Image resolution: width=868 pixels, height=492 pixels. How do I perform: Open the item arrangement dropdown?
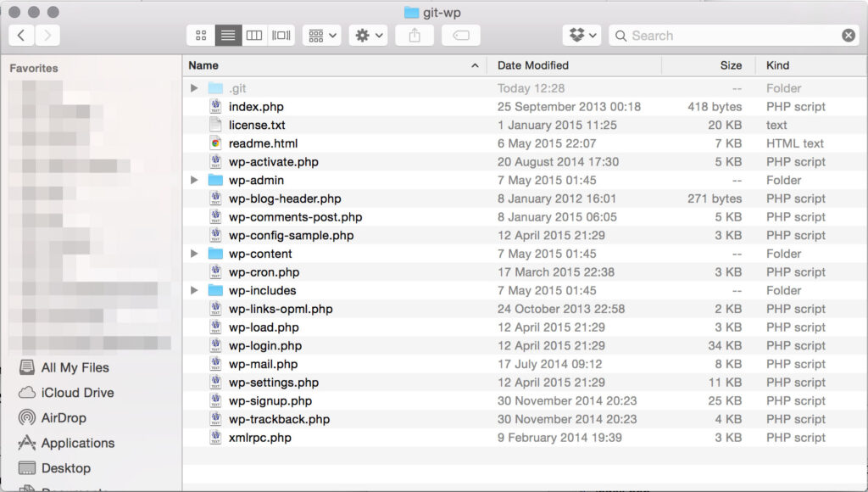322,36
